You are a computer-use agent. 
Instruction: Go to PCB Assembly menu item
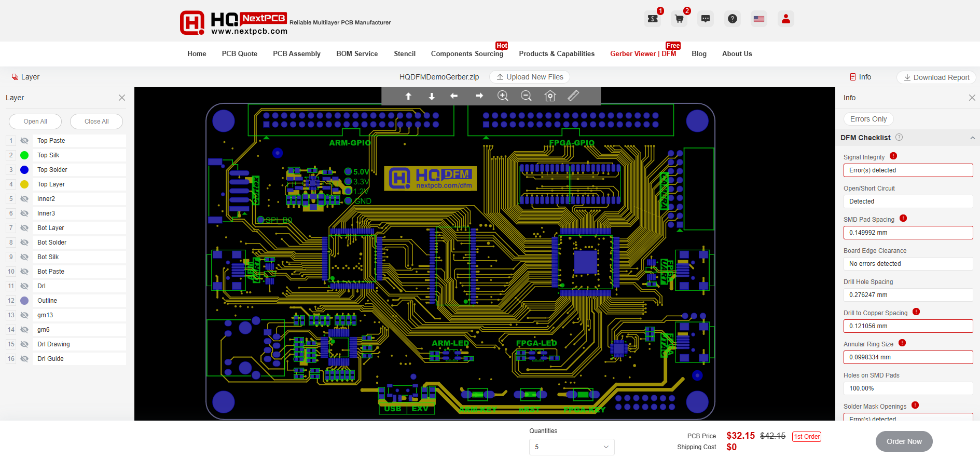pos(296,53)
